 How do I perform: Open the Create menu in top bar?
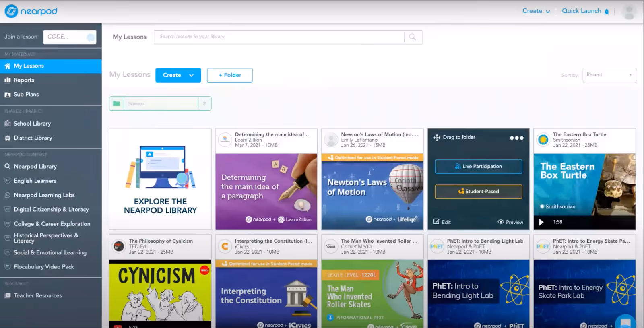(x=536, y=11)
